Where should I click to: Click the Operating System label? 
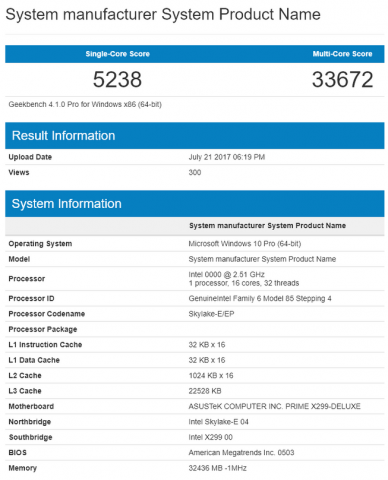coord(40,244)
